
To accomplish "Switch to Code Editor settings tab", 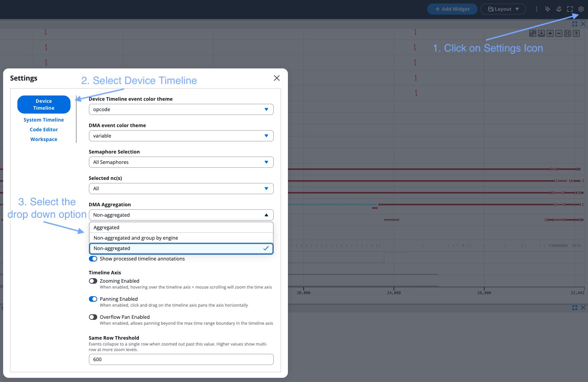I will tap(44, 130).
